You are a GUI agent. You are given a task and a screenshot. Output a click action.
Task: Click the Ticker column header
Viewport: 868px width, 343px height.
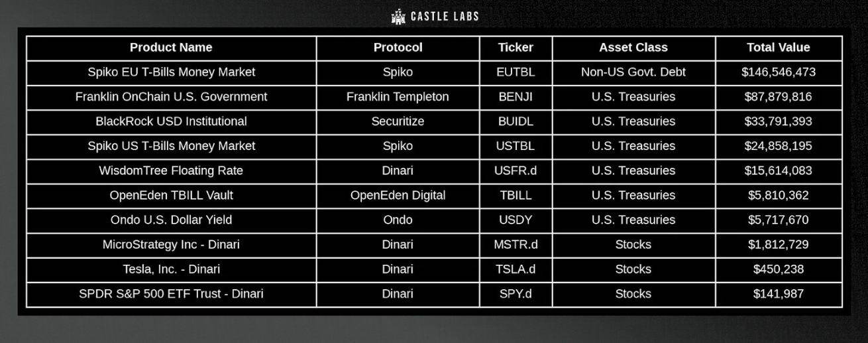(515, 48)
